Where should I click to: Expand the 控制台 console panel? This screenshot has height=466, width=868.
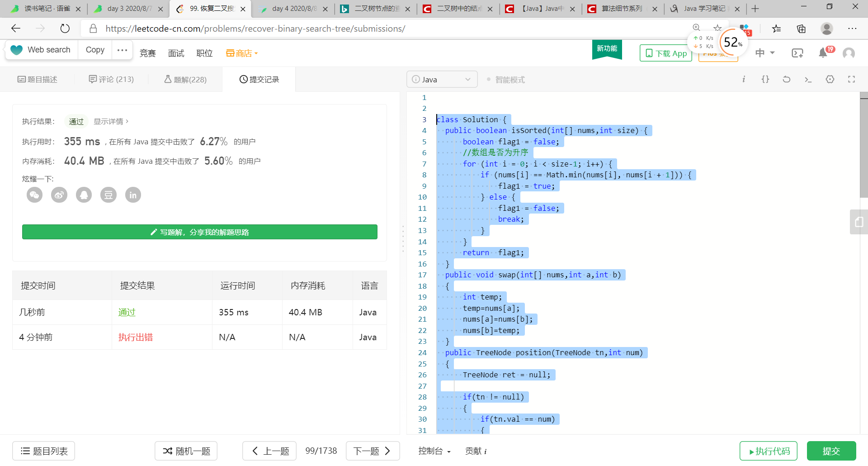434,451
